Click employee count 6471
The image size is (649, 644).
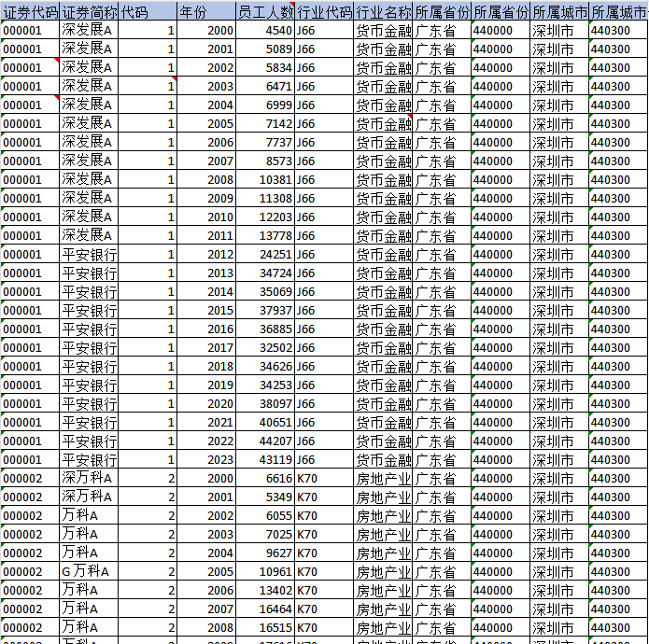coord(265,86)
